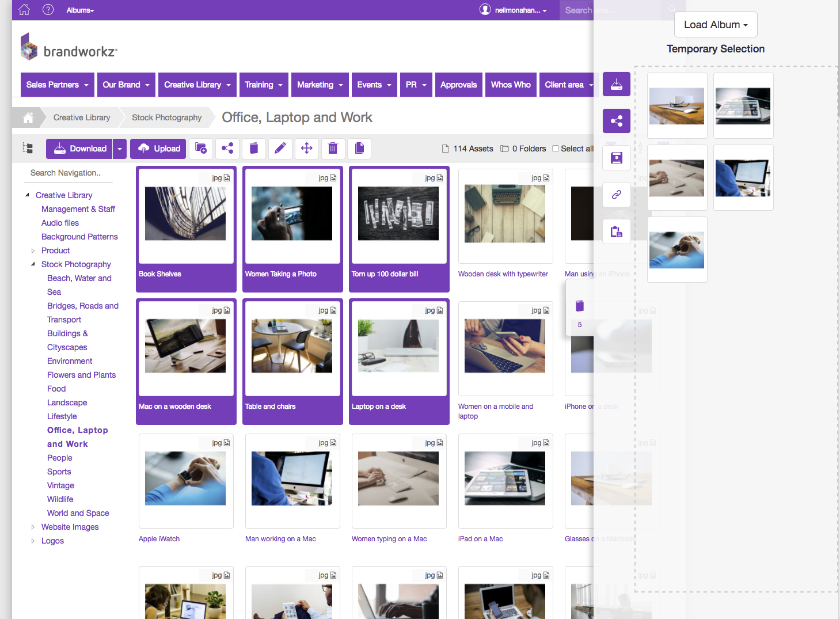Collapse the Creative Library tree node

(27, 195)
